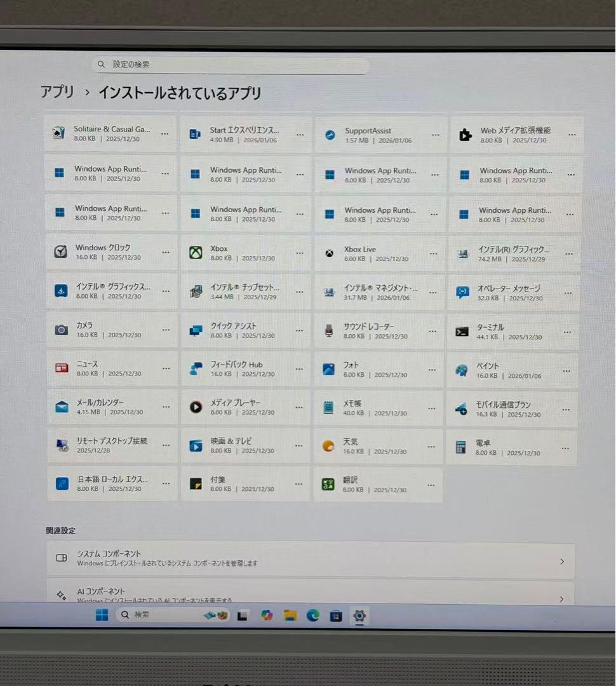616x686 pixels.
Task: Click the カメラ app icon
Action: pyautogui.click(x=61, y=330)
